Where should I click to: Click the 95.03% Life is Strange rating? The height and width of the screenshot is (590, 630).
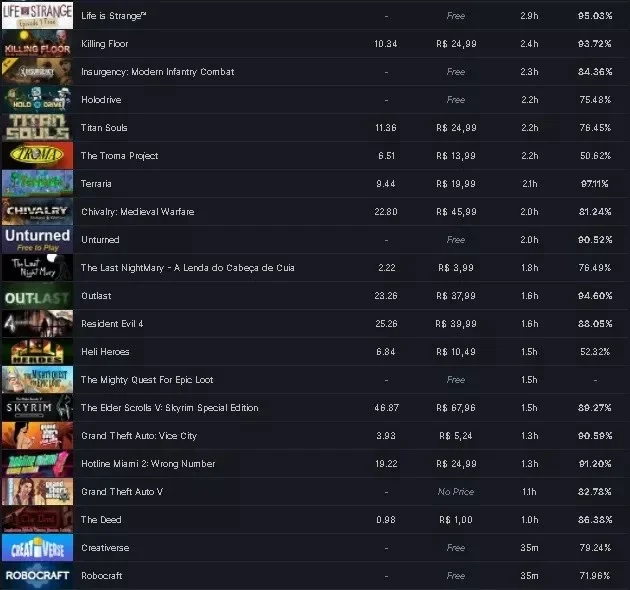595,16
